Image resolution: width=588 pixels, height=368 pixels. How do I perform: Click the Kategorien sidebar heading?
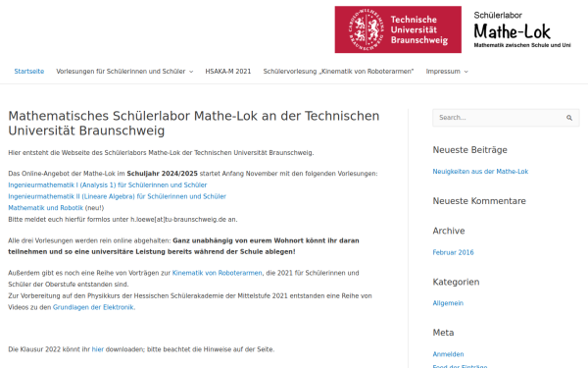click(456, 282)
